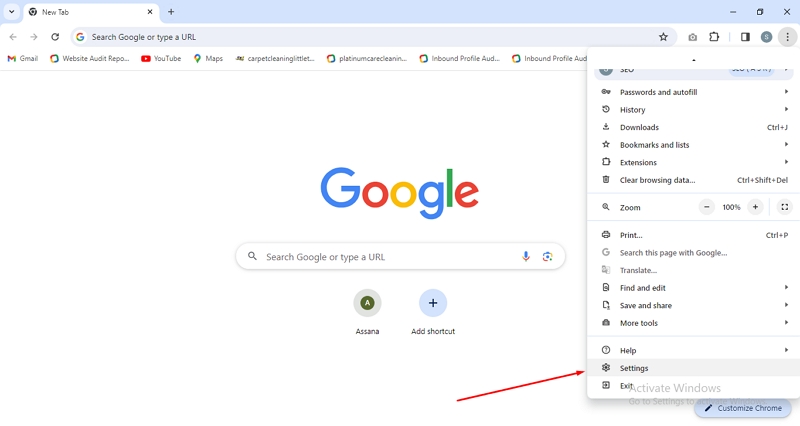
Task: Bookmark this tab with the star icon
Action: pos(663,37)
